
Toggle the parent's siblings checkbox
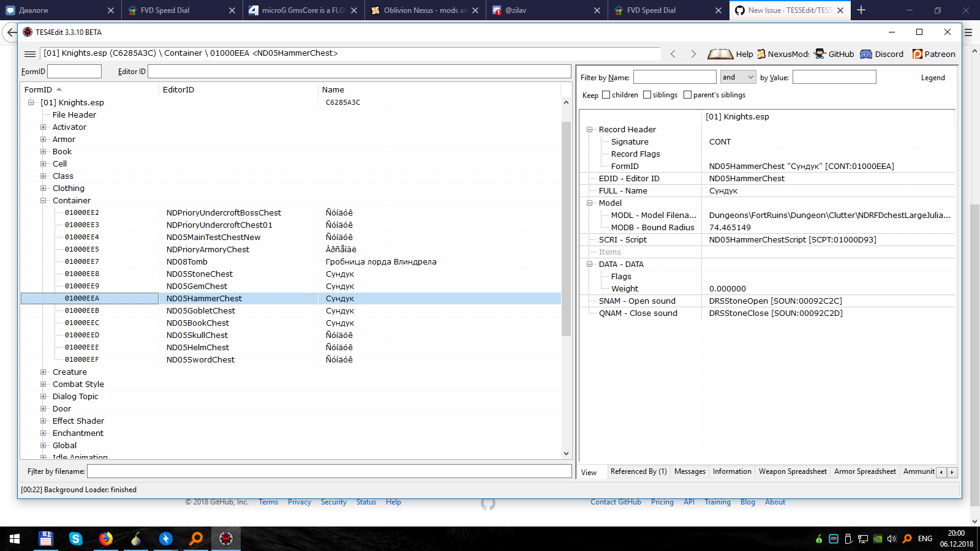687,95
